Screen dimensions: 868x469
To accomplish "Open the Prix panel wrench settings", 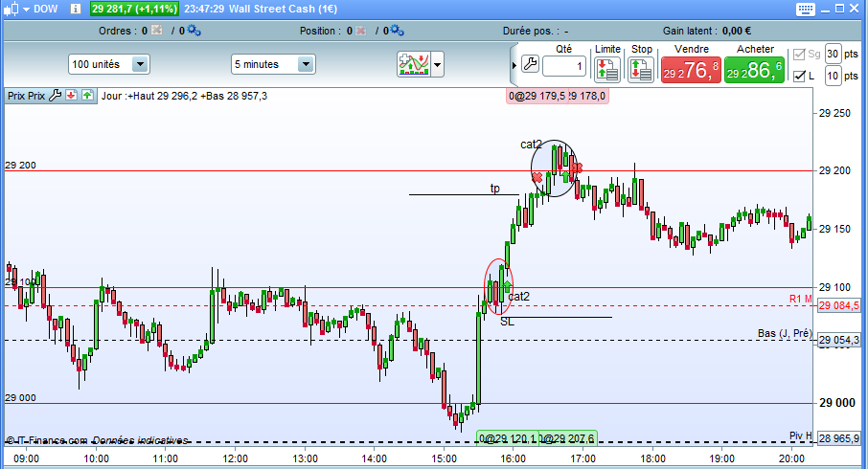I will [56, 95].
